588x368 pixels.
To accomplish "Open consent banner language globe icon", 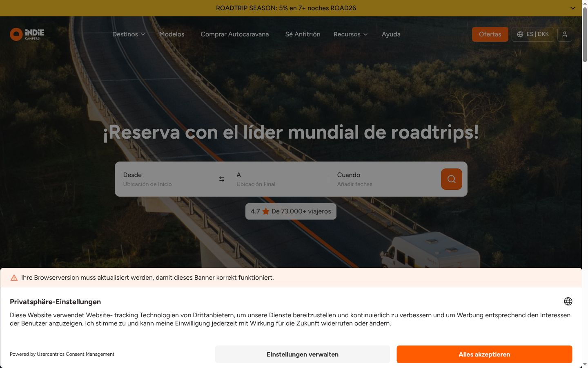I will pyautogui.click(x=568, y=301).
